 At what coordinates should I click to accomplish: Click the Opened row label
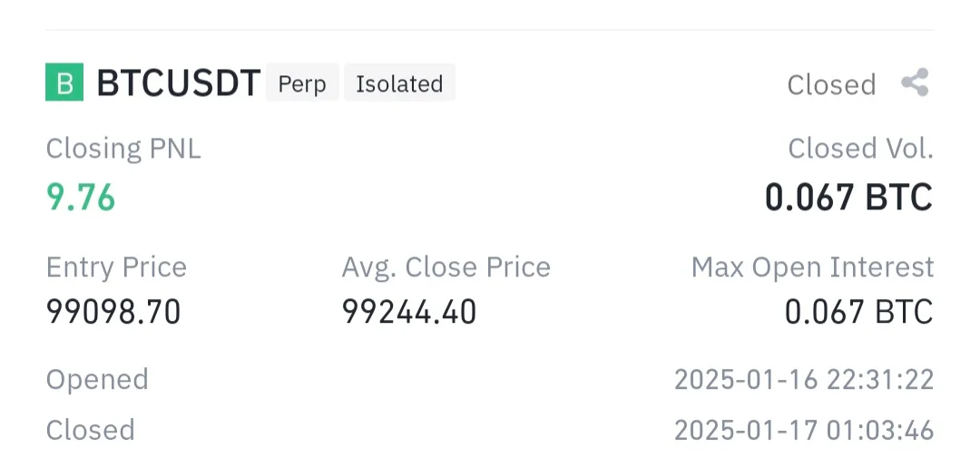(97, 379)
